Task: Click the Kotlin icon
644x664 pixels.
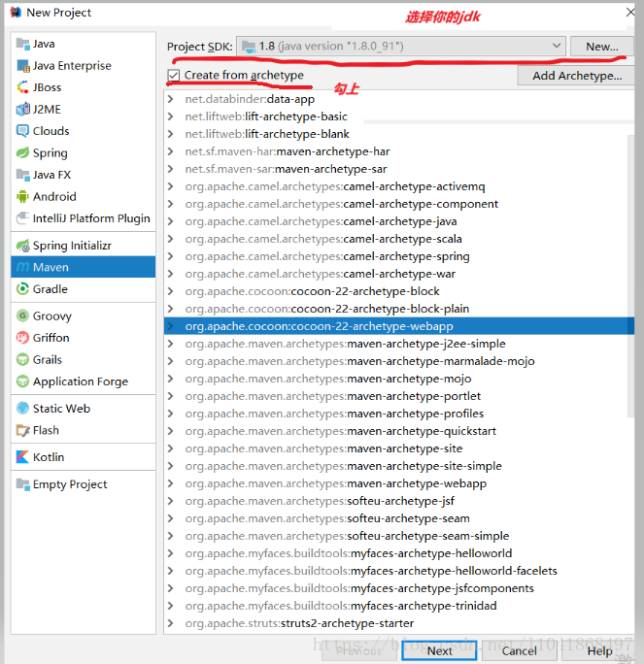Action: pyautogui.click(x=22, y=457)
